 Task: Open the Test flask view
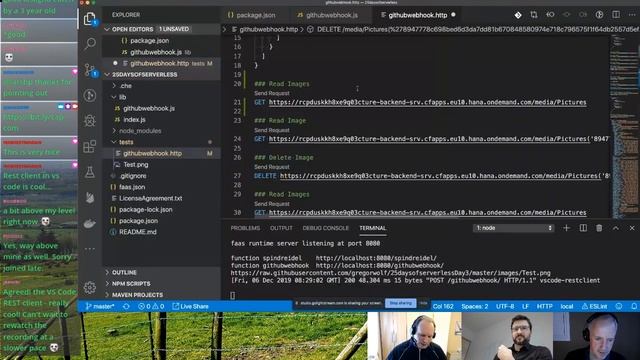point(90,172)
